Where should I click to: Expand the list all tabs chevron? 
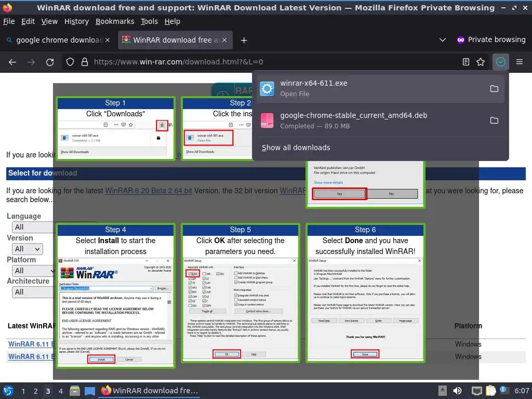point(443,39)
